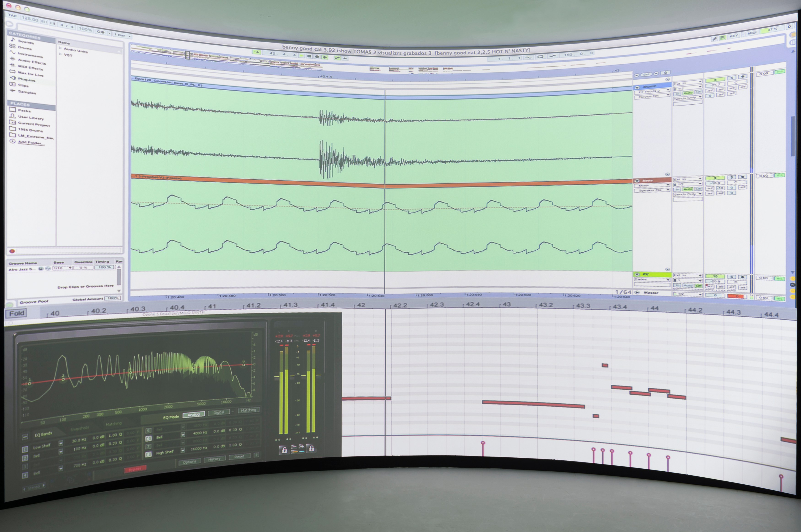801x532 pixels.
Task: Switch EQ mode to Digital
Action: click(219, 412)
